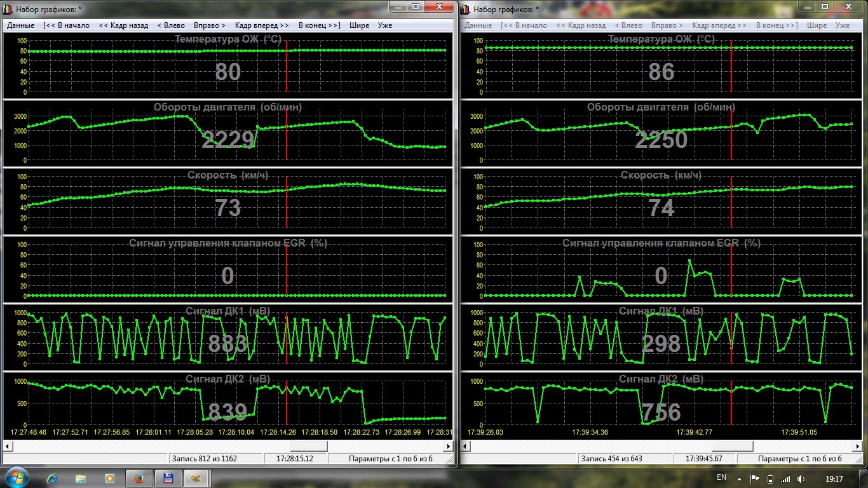Screen dimensions: 868x488
Task: Click the '17:39:26.03' time axis label
Action: coord(485,432)
